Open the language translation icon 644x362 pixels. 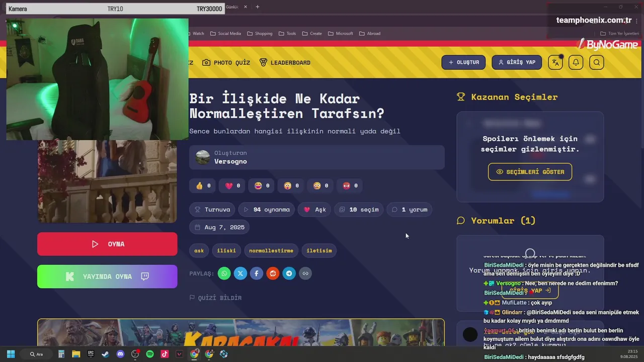pyautogui.click(x=555, y=62)
